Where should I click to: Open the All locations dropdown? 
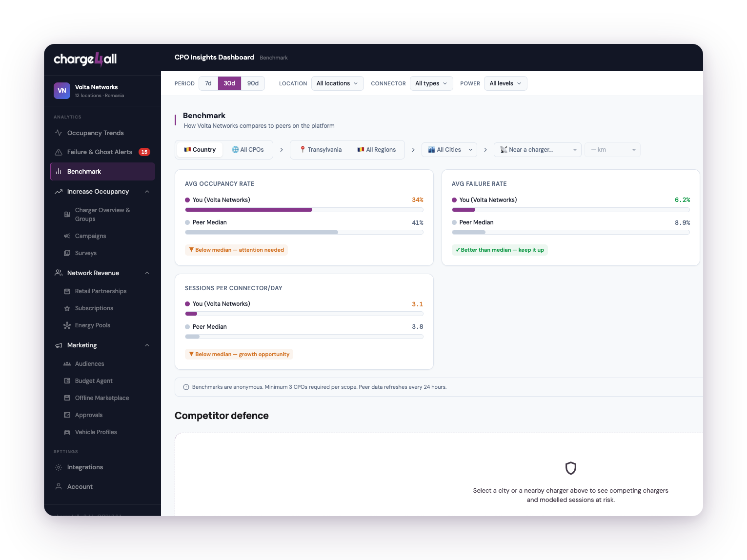(337, 83)
